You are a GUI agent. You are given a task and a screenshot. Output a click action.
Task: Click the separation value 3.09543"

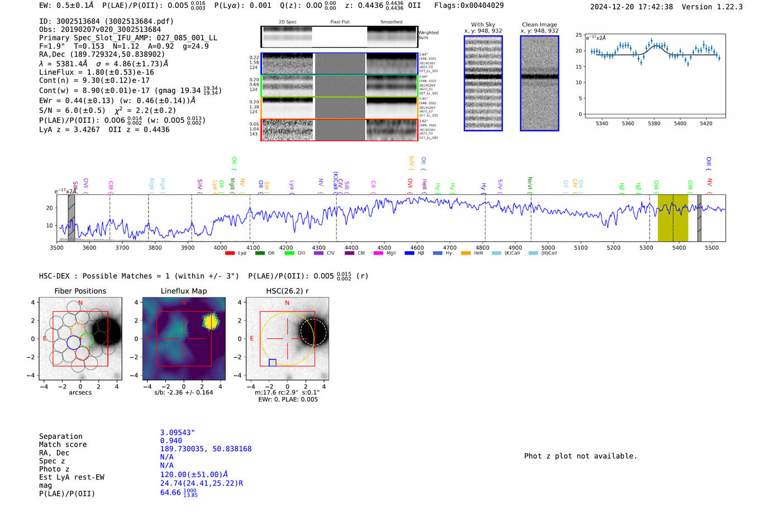(178, 433)
